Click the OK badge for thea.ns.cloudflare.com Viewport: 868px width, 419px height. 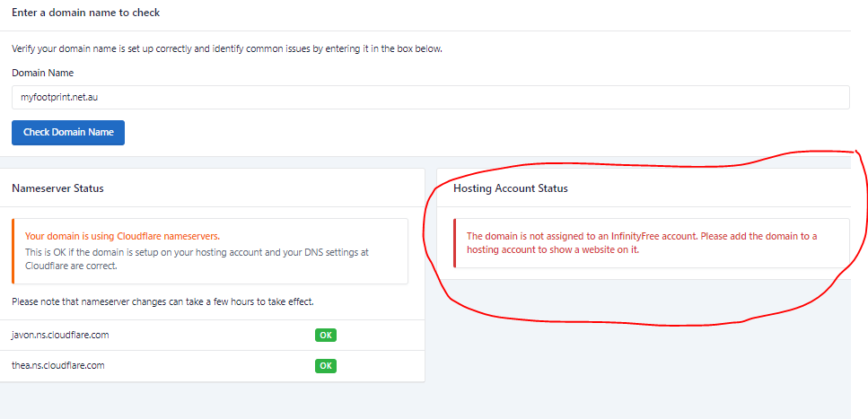click(x=325, y=366)
